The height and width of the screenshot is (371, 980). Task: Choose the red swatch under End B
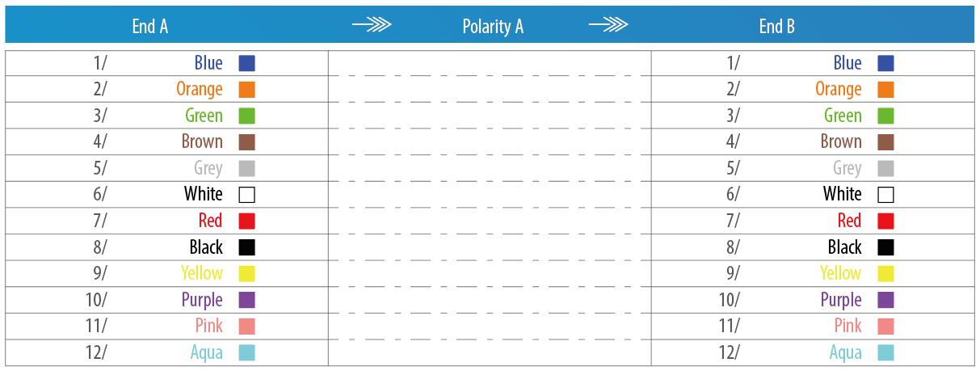[x=886, y=221]
